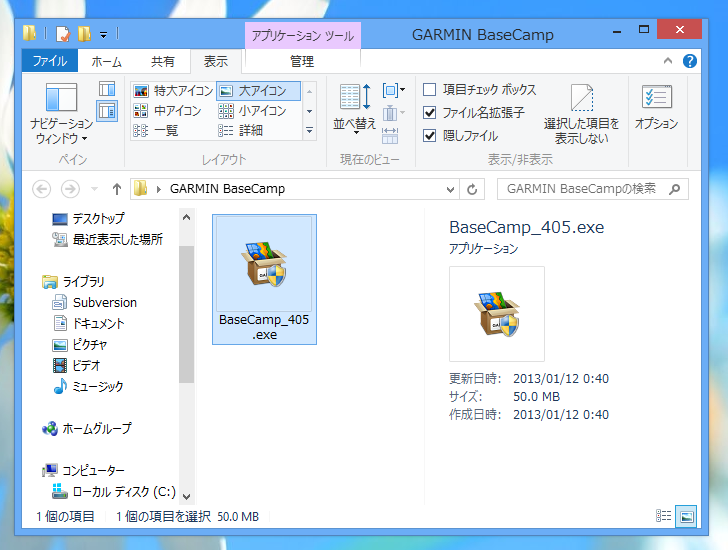728x550 pixels.
Task: Open the ビデオ library
Action: [76, 365]
